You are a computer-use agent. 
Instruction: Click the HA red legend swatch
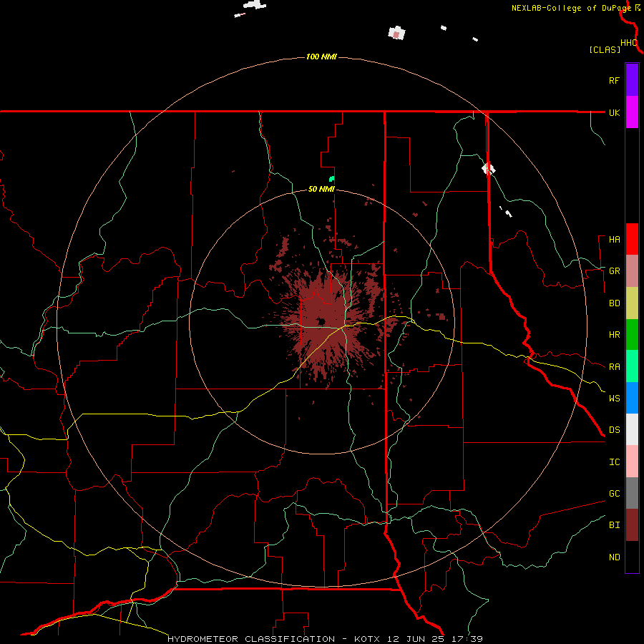(x=632, y=239)
